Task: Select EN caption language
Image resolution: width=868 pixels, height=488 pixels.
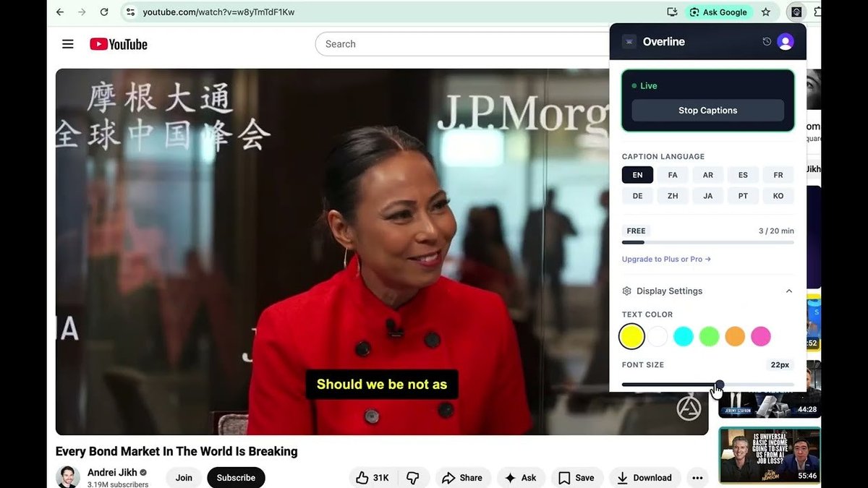Action: tap(637, 175)
